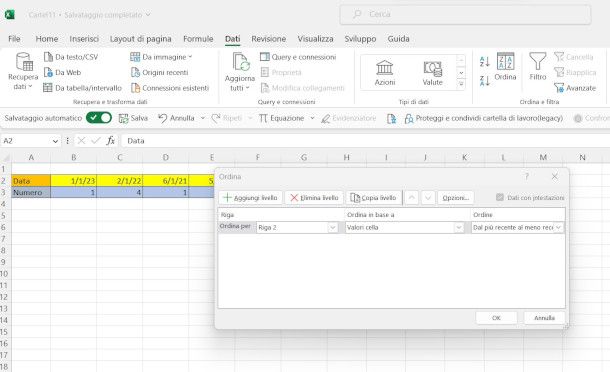The height and width of the screenshot is (372, 610).
Task: Expand the Valori cella dropdown
Action: (459, 228)
